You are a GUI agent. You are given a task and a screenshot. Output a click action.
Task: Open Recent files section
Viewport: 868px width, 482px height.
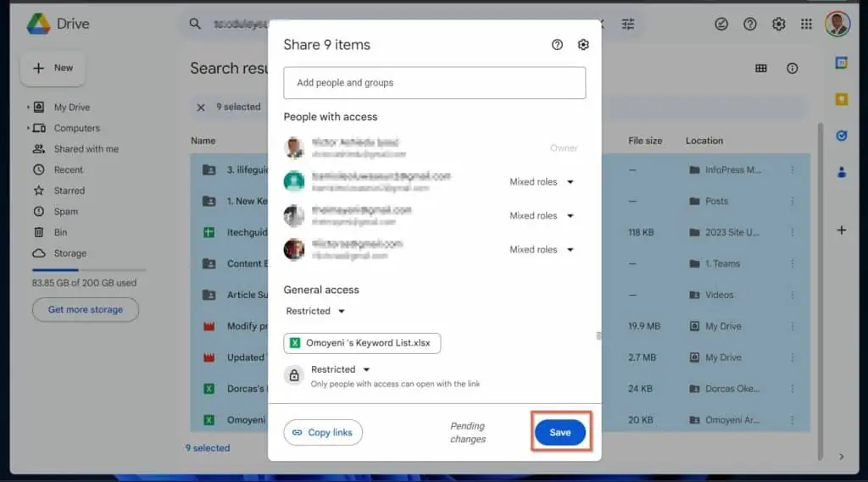pos(69,169)
